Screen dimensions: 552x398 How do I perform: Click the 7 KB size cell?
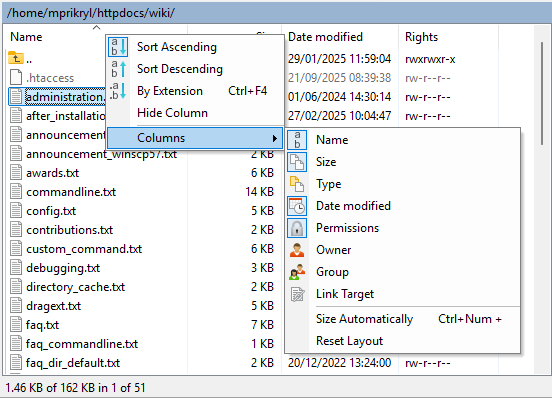[262, 325]
